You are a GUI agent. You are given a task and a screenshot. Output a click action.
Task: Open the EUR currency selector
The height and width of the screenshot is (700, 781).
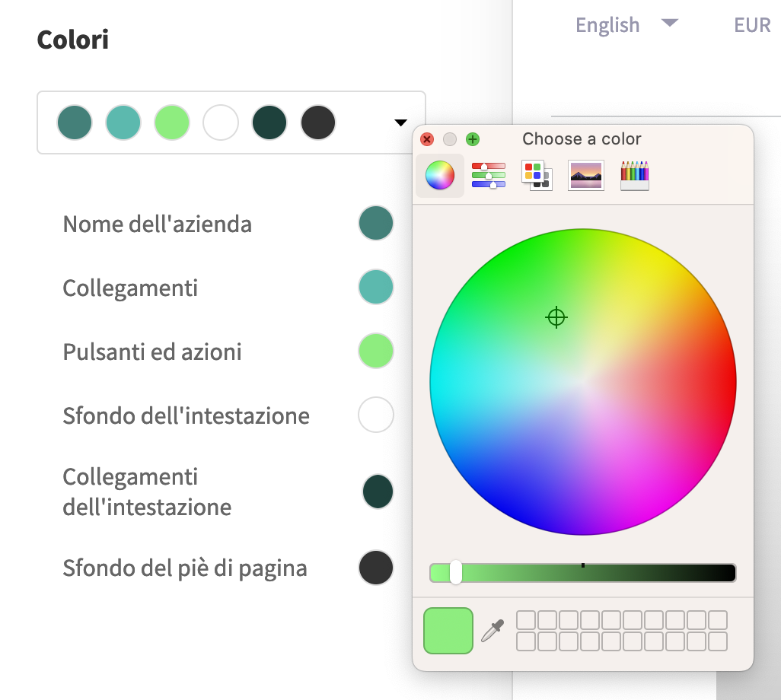coord(752,25)
